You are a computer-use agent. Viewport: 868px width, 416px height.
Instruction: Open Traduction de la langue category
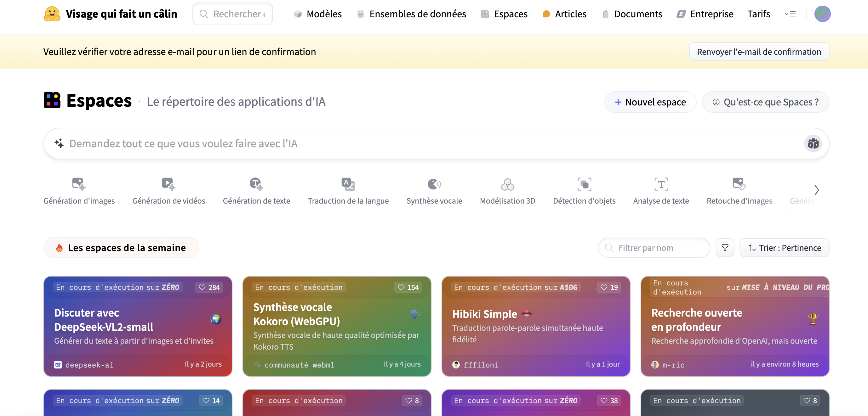point(348,191)
